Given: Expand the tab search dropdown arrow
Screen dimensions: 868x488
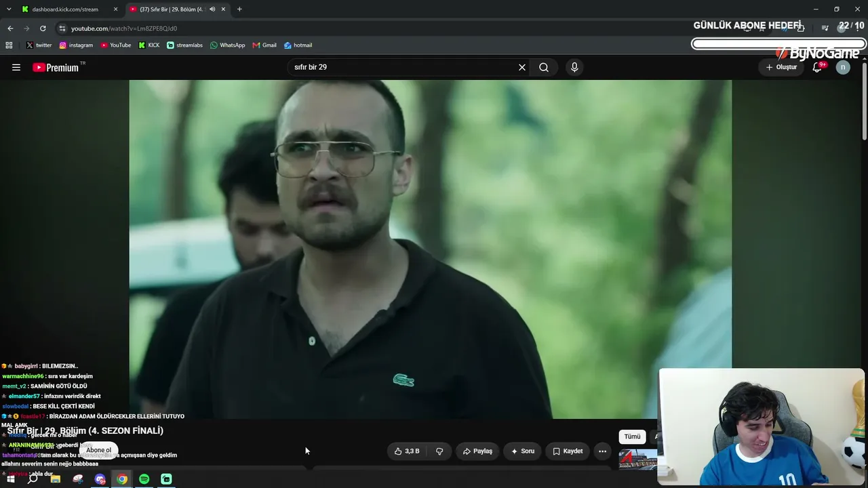Looking at the screenshot, I should click(x=9, y=9).
